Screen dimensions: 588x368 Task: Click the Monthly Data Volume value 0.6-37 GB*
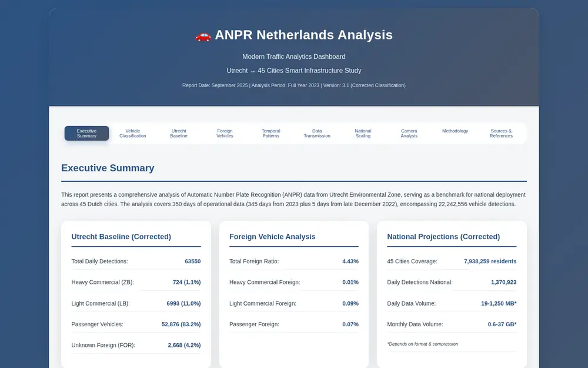click(502, 324)
